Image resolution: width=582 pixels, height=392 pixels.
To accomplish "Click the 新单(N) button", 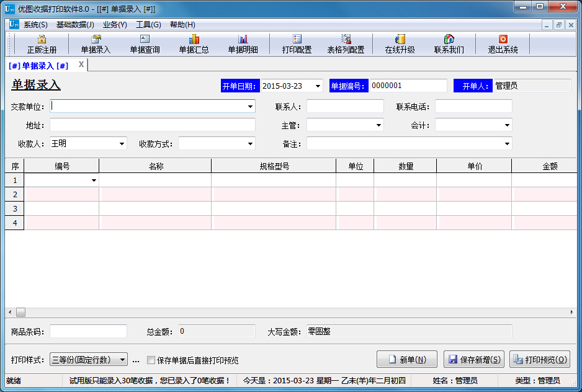I will (406, 359).
